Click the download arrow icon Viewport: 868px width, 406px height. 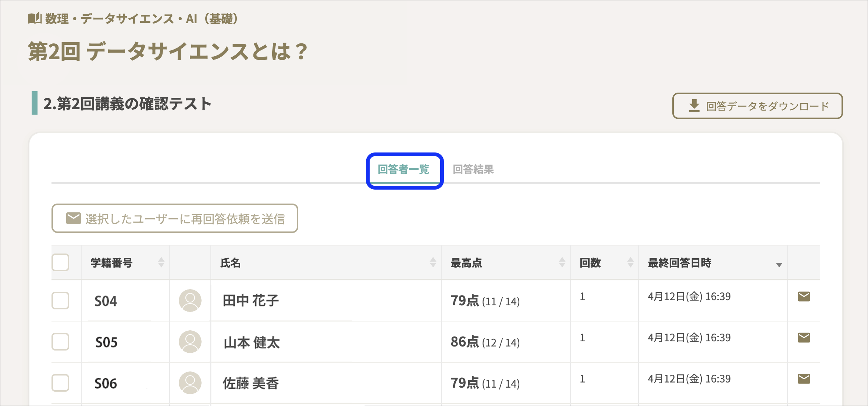click(694, 106)
